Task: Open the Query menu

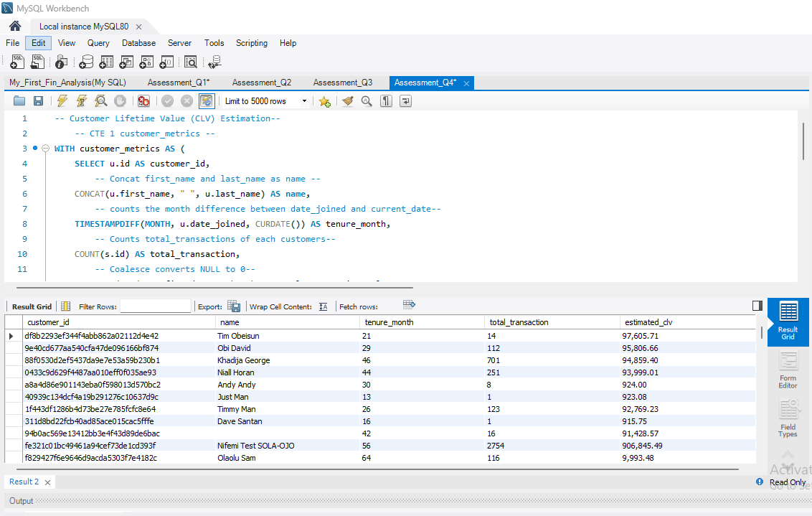Action: (x=98, y=43)
